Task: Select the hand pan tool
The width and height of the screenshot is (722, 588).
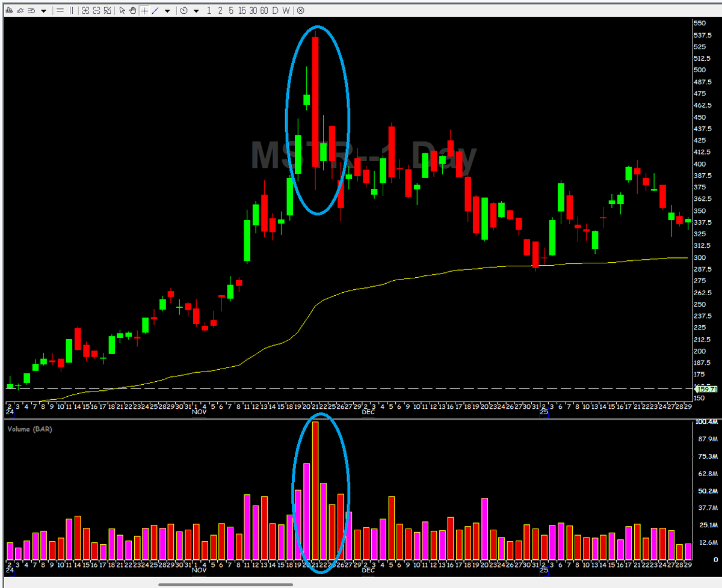Action: pos(132,10)
